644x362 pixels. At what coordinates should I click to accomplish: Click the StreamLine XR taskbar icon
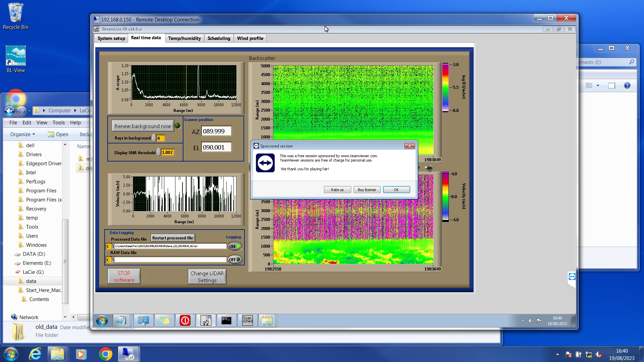click(206, 320)
